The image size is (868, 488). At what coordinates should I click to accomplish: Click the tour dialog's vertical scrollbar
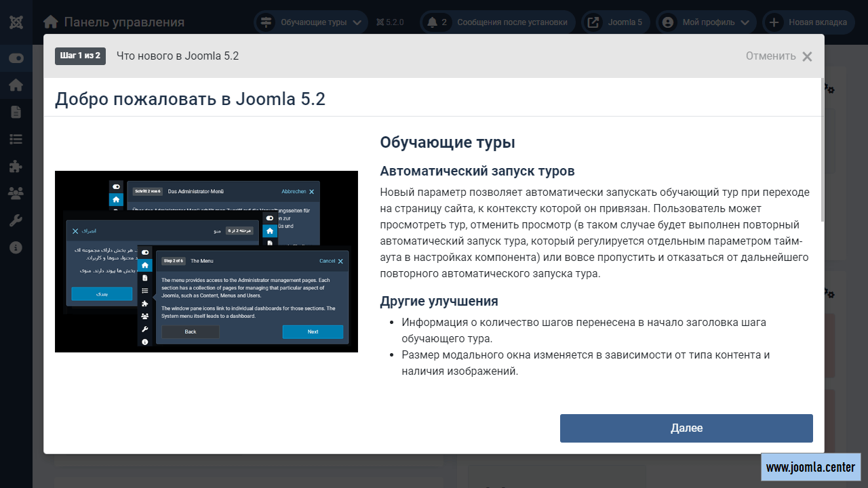(823, 150)
